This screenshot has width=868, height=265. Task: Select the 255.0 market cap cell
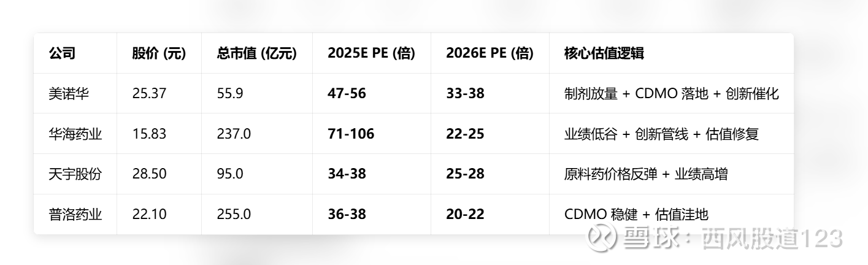click(234, 214)
